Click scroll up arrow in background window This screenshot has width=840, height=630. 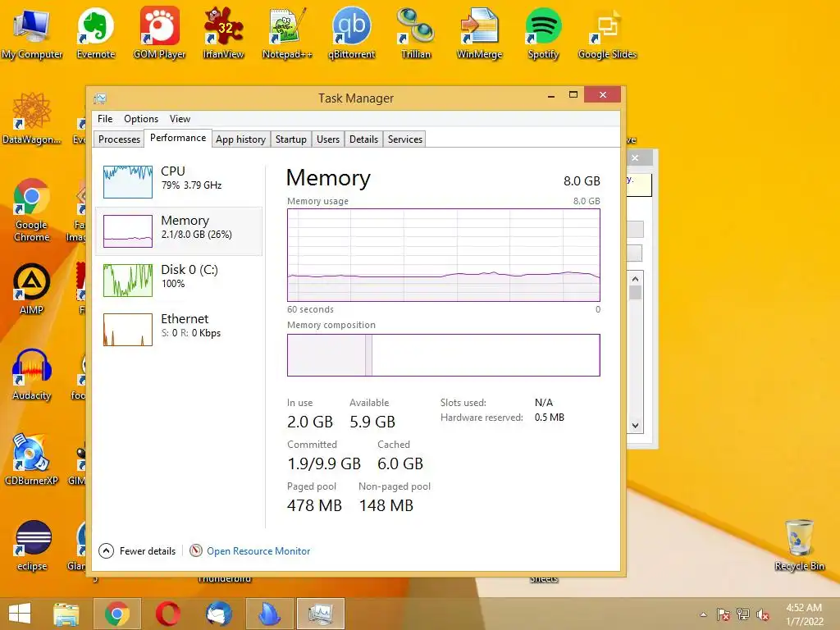click(x=636, y=279)
